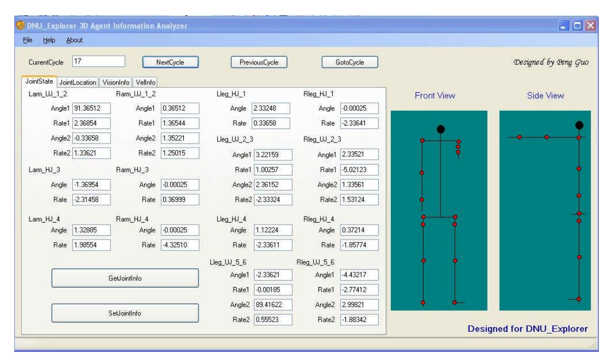Viewport: 610px width, 364px height.
Task: Click Rarm_UJ_1_2 Angle1 field showing 0.36512
Action: pyautogui.click(x=180, y=108)
